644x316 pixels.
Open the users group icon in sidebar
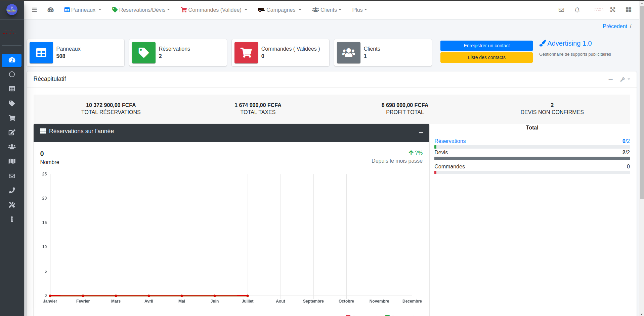(x=12, y=147)
